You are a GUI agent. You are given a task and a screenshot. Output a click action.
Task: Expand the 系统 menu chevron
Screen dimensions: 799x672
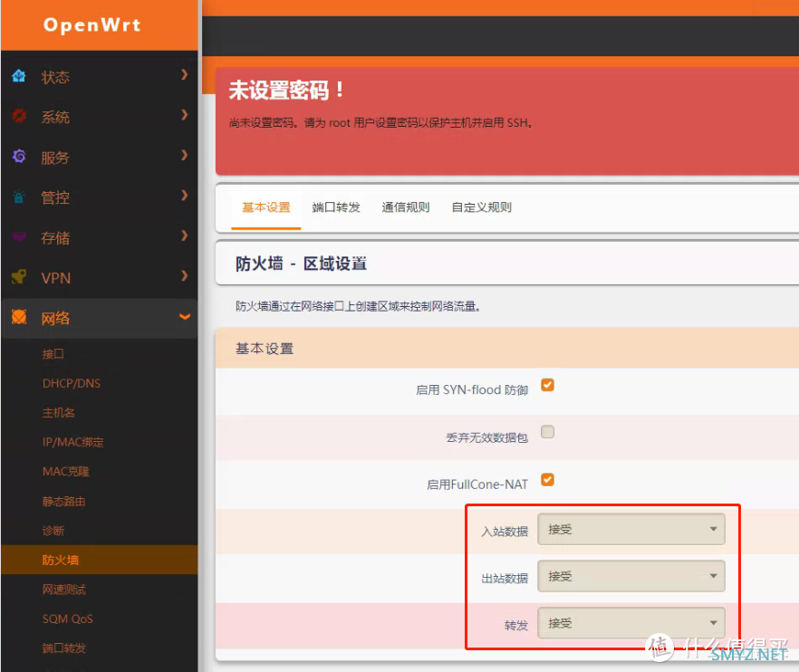coord(185,115)
